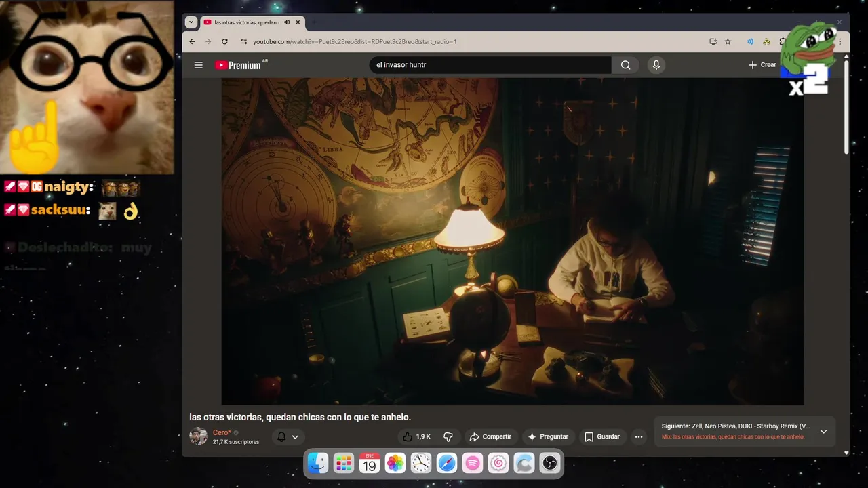868x488 pixels.
Task: Open the pink swirl app in dock
Action: tap(498, 464)
